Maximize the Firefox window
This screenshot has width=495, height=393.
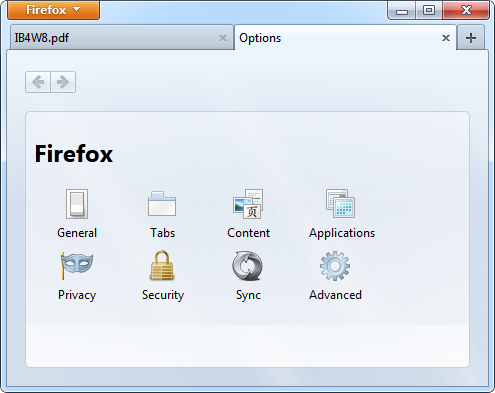click(x=429, y=10)
